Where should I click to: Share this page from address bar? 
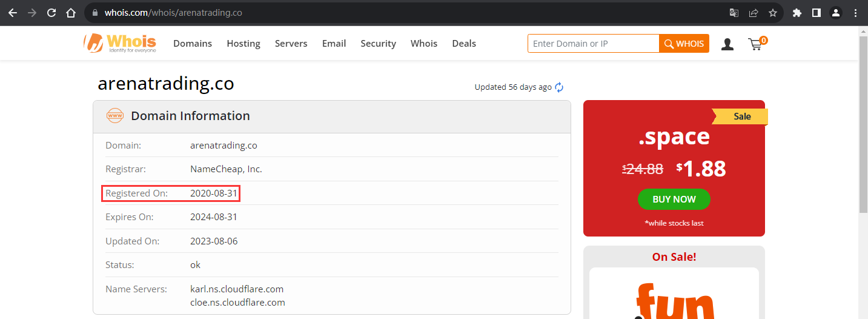click(x=753, y=13)
